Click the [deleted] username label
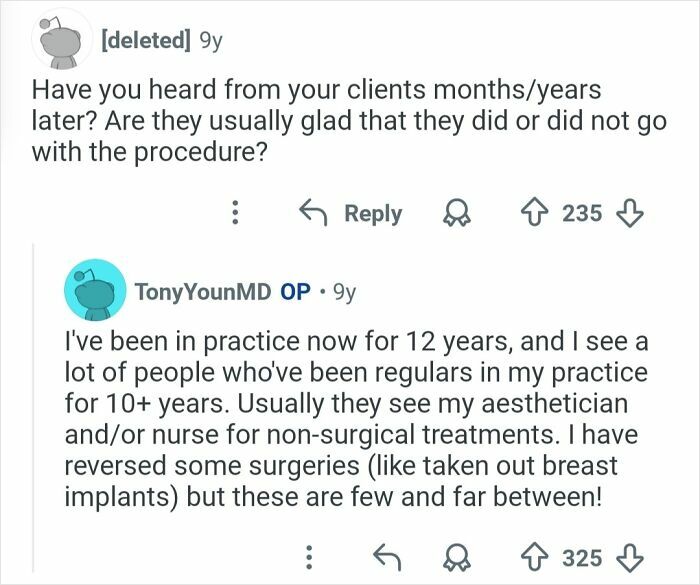Screen dimensions: 700x585 click(x=143, y=40)
